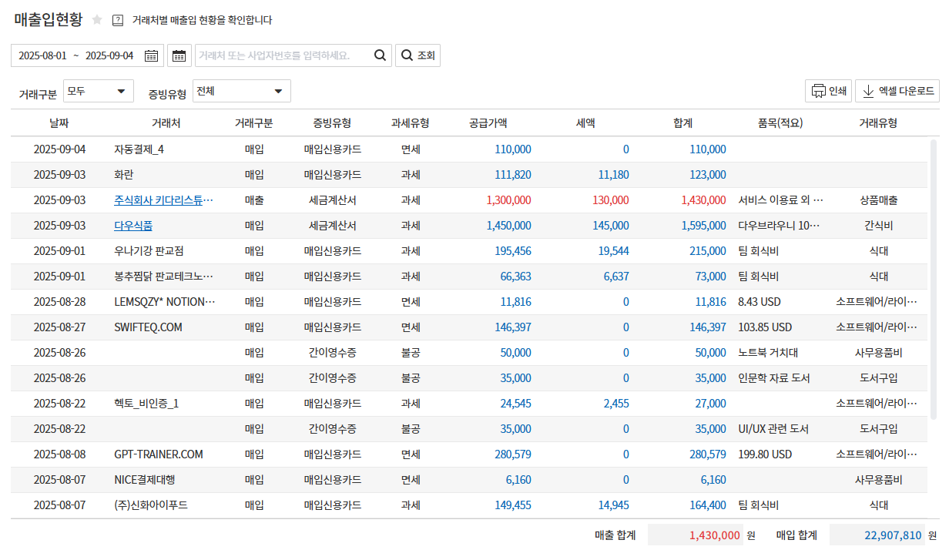This screenshot has width=949, height=560.
Task: Click the 합계 column header
Action: 682,123
